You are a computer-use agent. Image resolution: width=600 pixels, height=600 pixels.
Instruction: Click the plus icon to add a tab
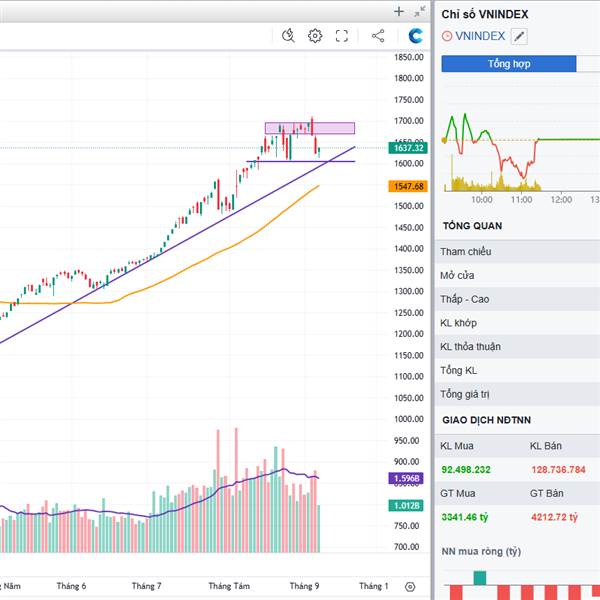pyautogui.click(x=399, y=11)
